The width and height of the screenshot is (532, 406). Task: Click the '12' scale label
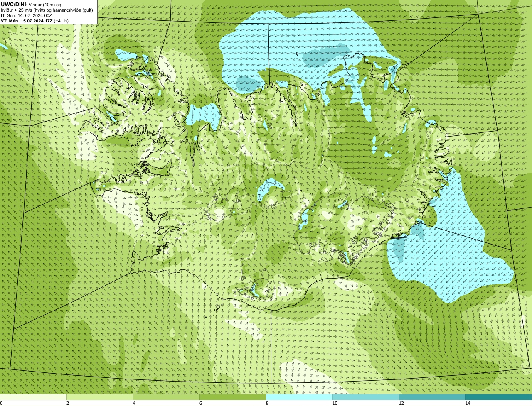pos(401,403)
